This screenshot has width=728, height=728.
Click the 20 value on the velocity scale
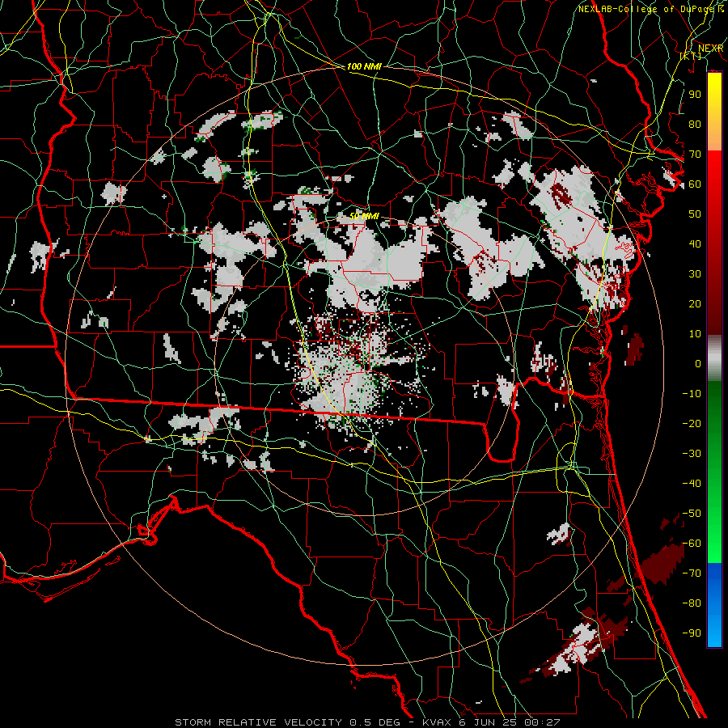point(695,303)
